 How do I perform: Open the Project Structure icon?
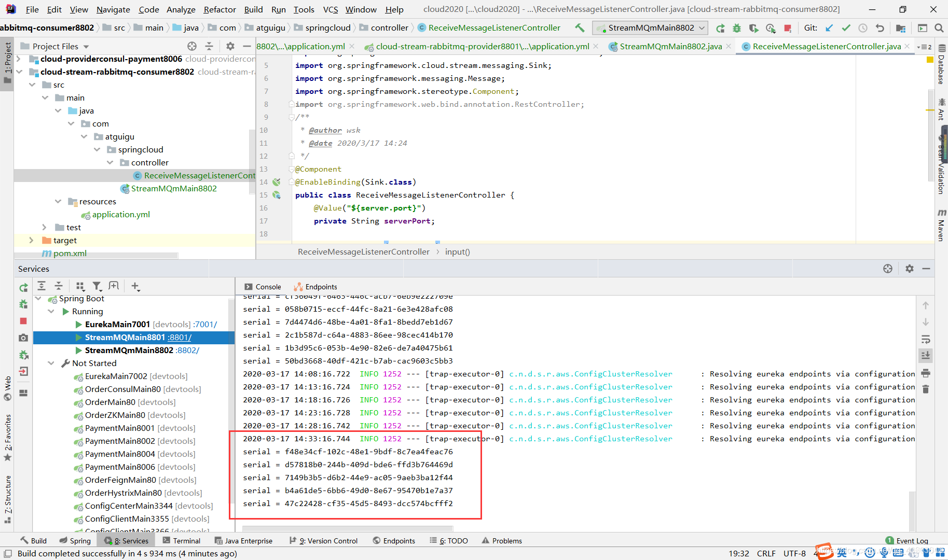pos(901,28)
